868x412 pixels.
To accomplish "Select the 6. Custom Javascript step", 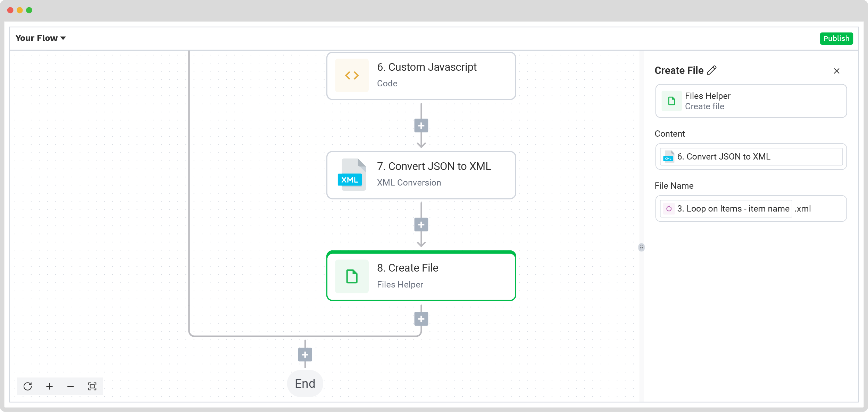I will [421, 76].
